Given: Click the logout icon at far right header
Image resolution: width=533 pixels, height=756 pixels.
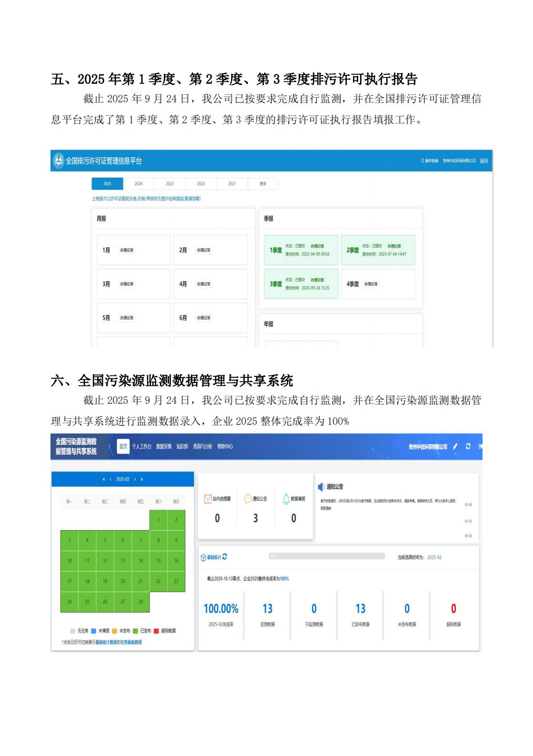Looking at the screenshot, I should (480, 446).
